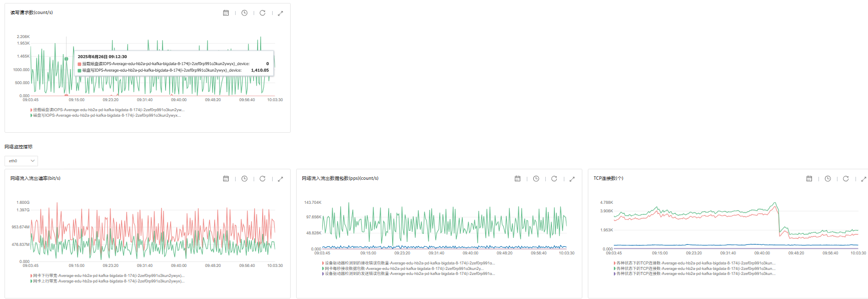
Task: Toggle 网卡下行带宽 legend series
Action: [107, 275]
